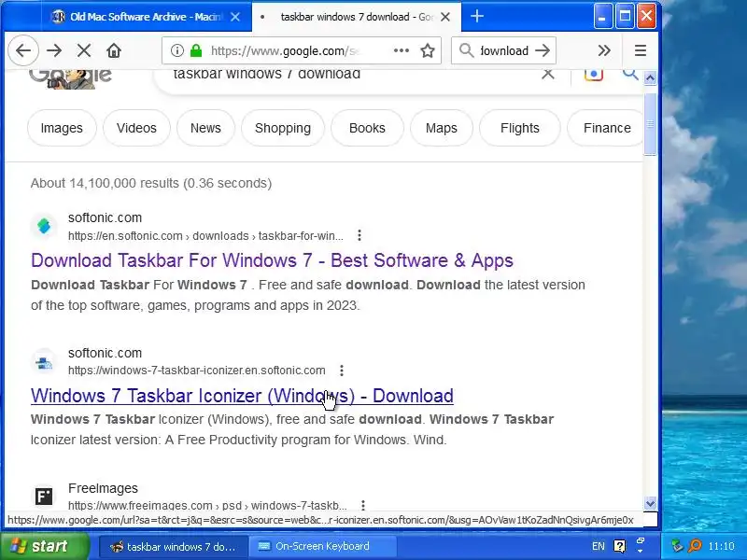The width and height of the screenshot is (747, 560).
Task: Stop loading the page
Action: (84, 50)
